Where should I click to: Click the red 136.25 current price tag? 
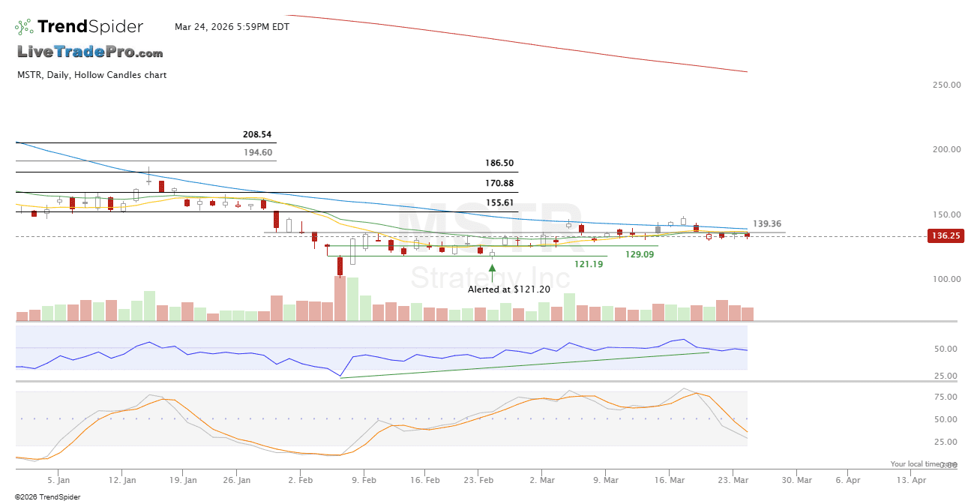click(x=945, y=235)
